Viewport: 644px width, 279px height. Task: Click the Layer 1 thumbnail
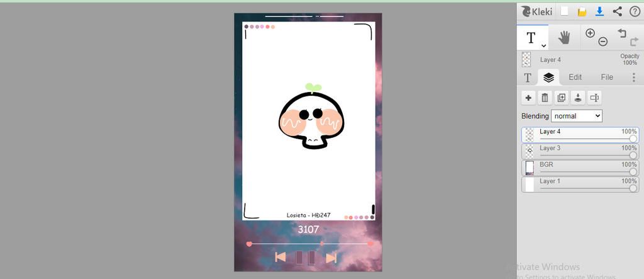click(530, 185)
